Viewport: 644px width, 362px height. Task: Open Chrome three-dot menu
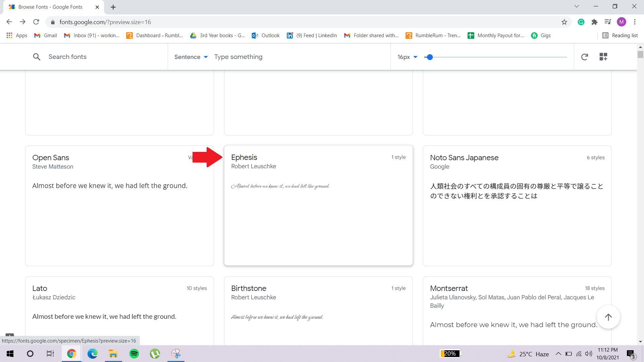pyautogui.click(x=635, y=22)
